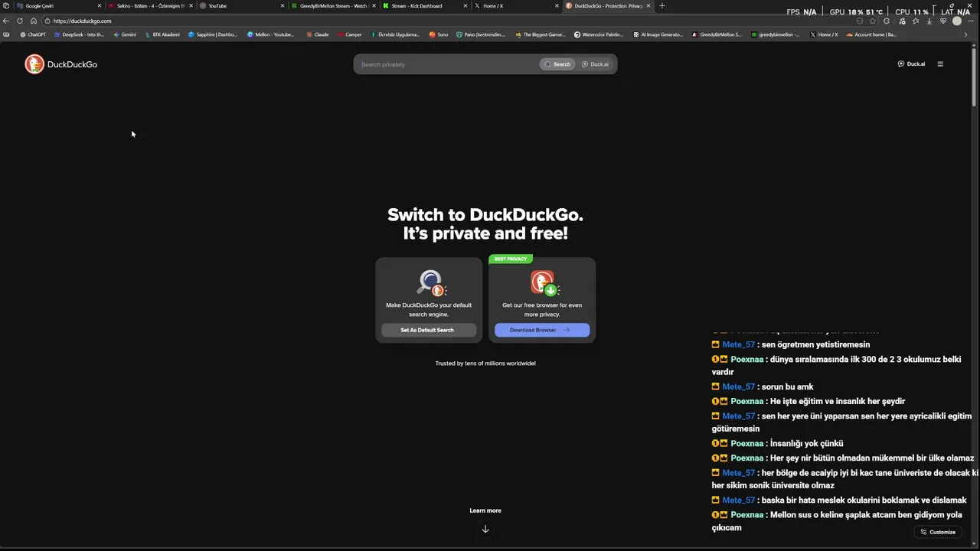This screenshot has height=551, width=980.
Task: Open The Biggest Gamer bookmark
Action: [x=541, y=34]
